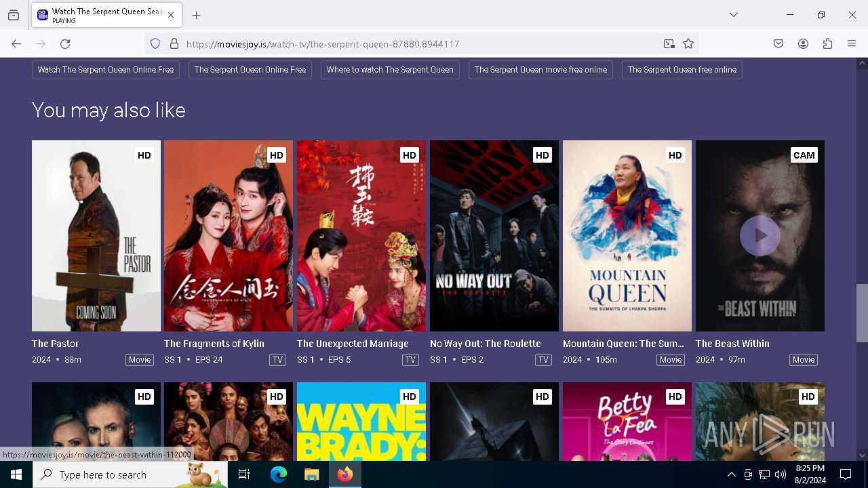Click 'The Serpent Queen movie free online' tag

pos(540,70)
